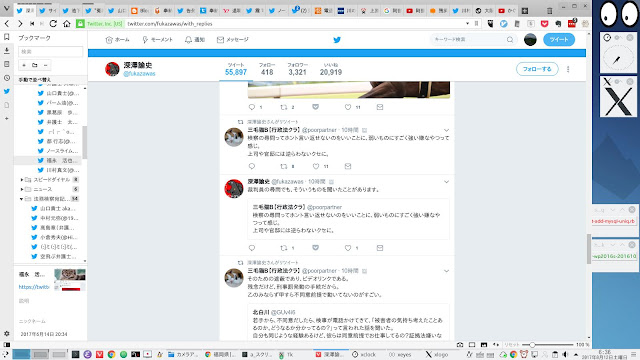Add a new bookmark with plus button
The height and width of the screenshot is (360, 640).
[24, 65]
